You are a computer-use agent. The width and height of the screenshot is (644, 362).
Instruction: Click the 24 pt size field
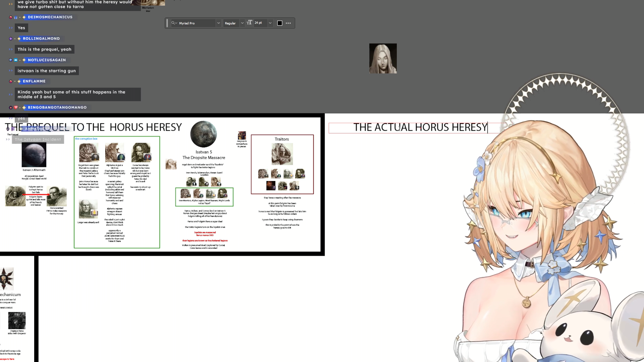(x=260, y=23)
